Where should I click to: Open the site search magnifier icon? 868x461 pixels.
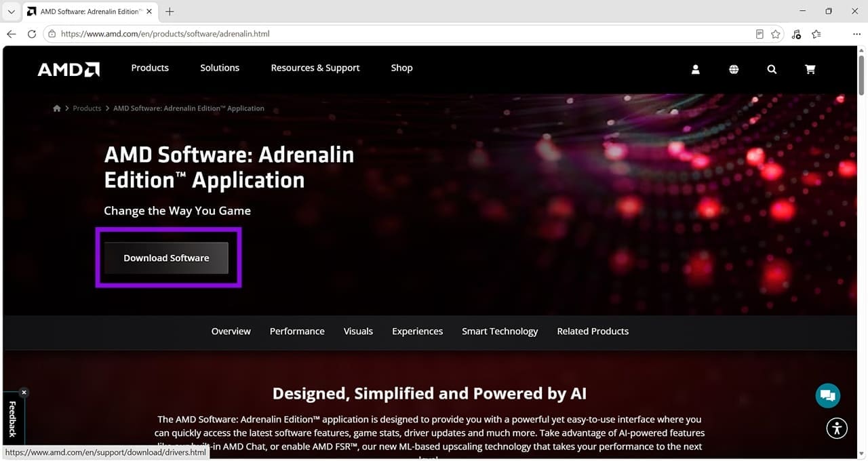click(772, 69)
